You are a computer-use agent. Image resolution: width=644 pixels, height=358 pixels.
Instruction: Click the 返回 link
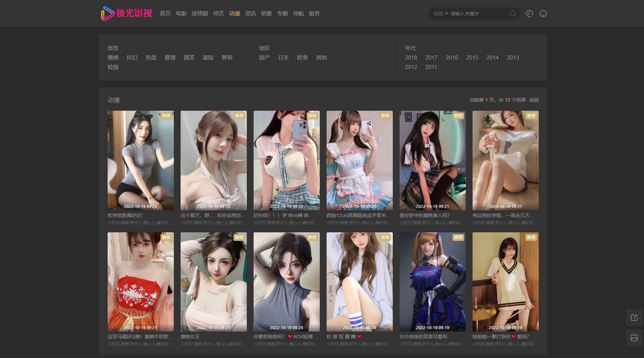tap(534, 100)
